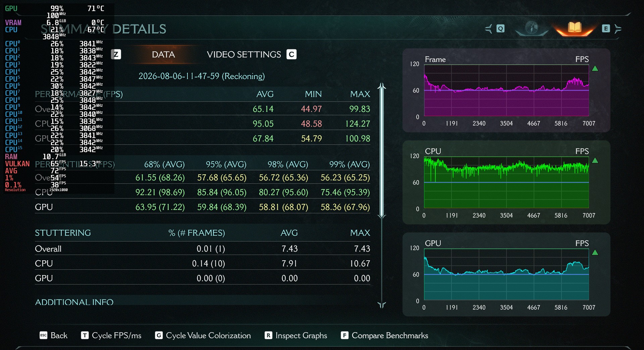
Task: Select the GPU FPS graph
Action: pyautogui.click(x=506, y=274)
